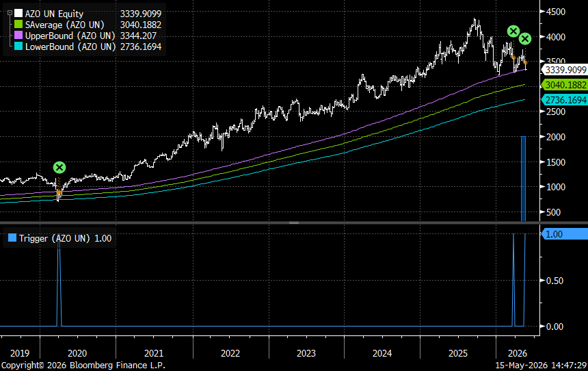
Task: Click the 2021 label on time axis
Action: point(154,353)
